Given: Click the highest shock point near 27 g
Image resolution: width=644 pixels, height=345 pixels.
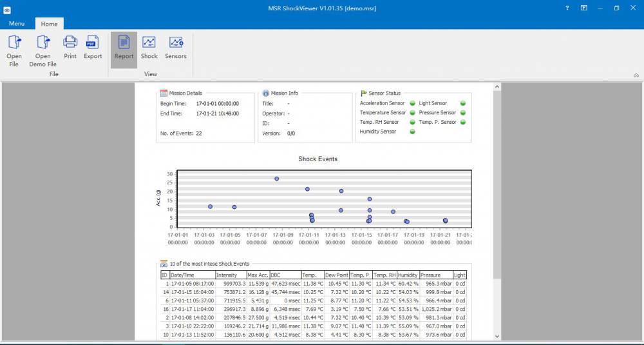Looking at the screenshot, I should click(x=277, y=179).
